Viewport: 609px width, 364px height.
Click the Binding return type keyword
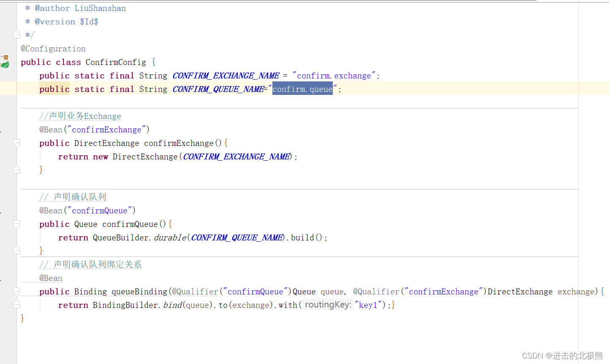point(90,291)
